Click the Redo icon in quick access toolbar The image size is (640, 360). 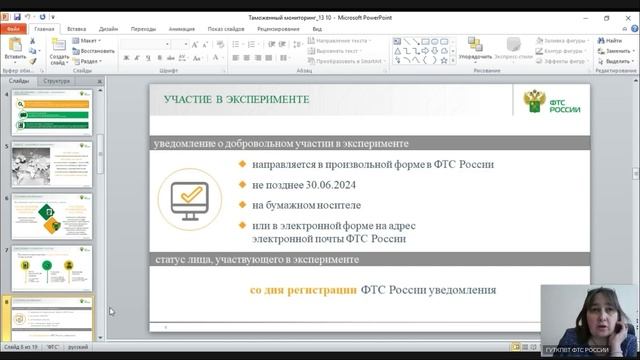pyautogui.click(x=42, y=17)
